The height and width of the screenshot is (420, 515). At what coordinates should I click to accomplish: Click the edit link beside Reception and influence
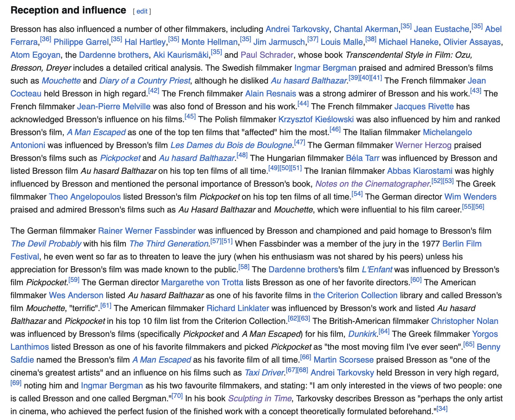[x=142, y=11]
